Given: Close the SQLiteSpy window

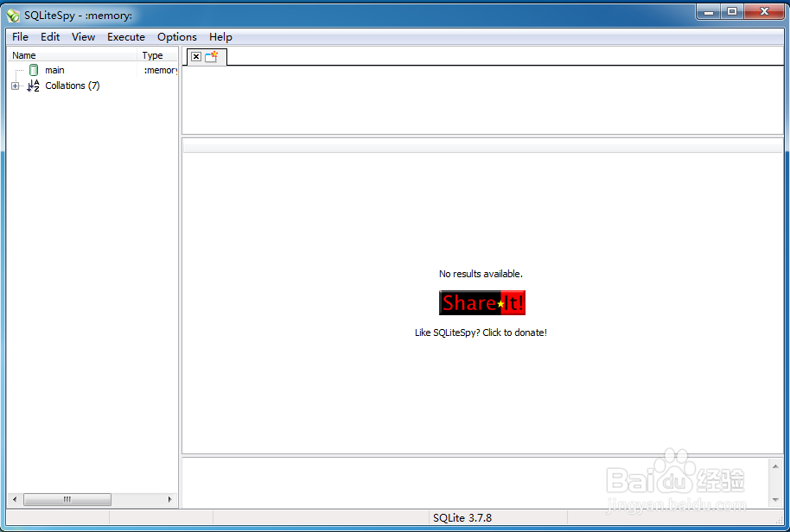Looking at the screenshot, I should [764, 11].
